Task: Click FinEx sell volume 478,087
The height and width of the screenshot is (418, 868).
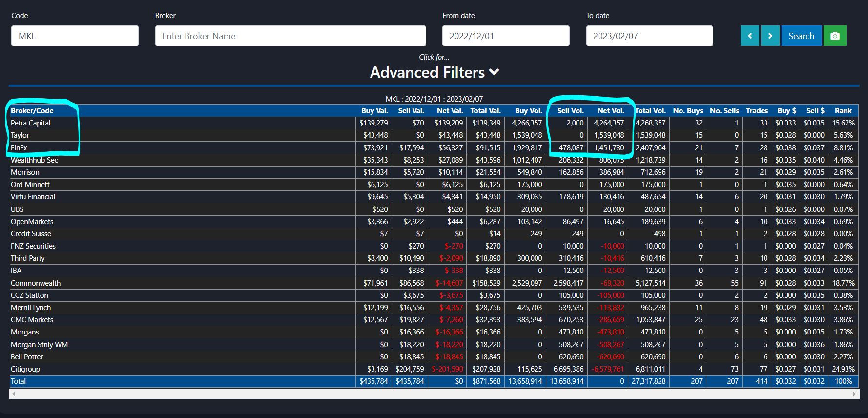Action: tap(571, 148)
